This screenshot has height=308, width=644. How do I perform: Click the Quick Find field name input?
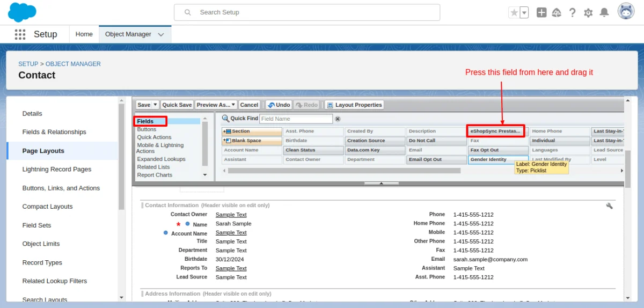tap(296, 119)
